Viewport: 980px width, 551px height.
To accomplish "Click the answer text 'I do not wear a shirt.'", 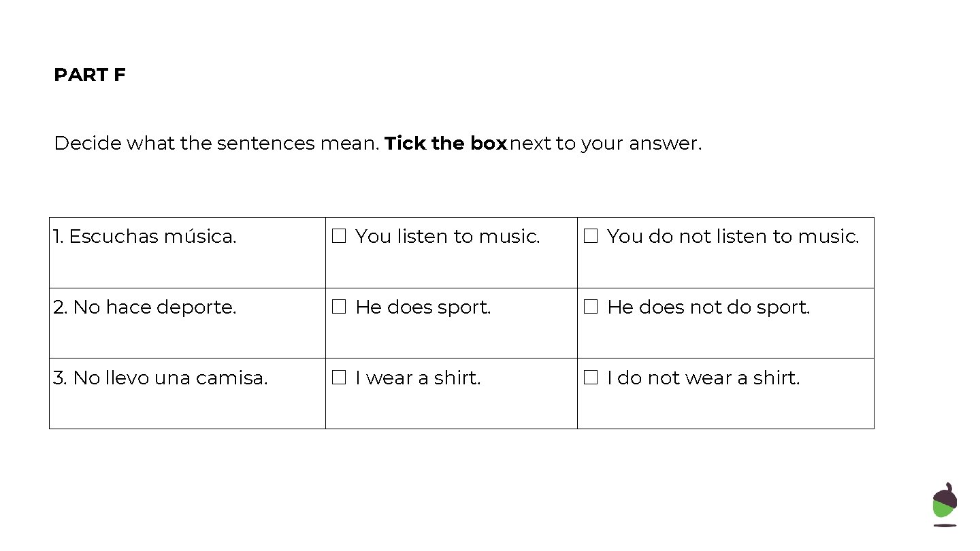I will coord(703,378).
